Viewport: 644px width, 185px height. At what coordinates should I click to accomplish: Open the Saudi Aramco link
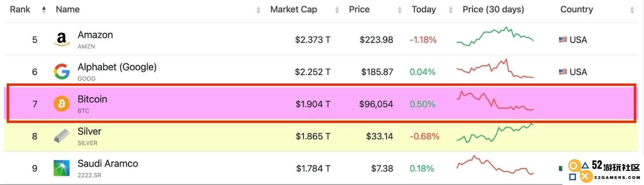108,164
